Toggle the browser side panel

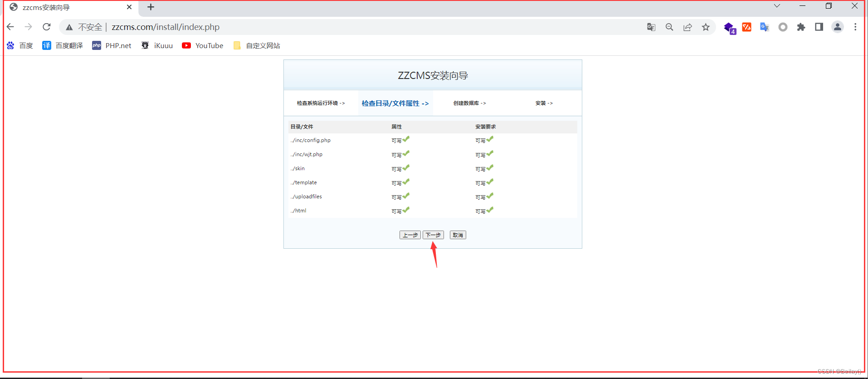[819, 27]
